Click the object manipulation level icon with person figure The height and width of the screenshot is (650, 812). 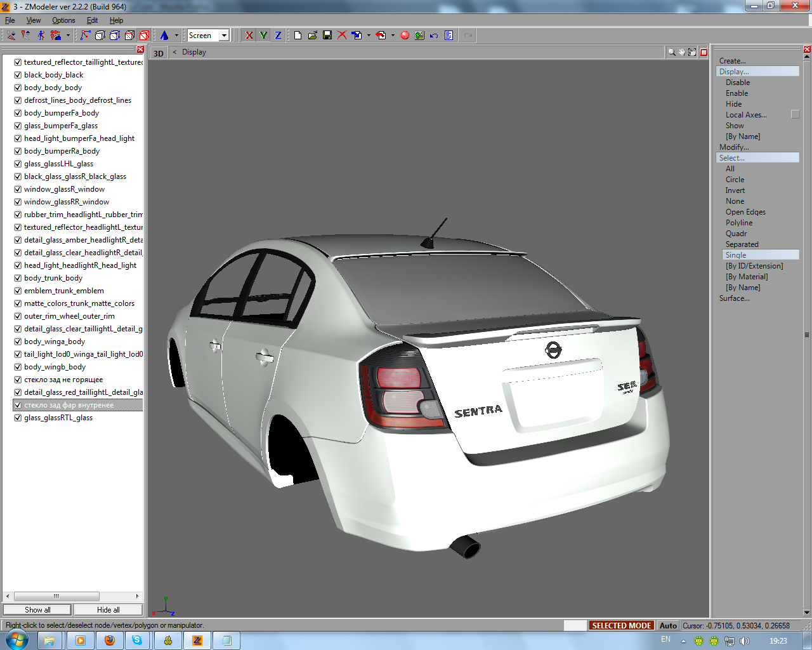41,36
